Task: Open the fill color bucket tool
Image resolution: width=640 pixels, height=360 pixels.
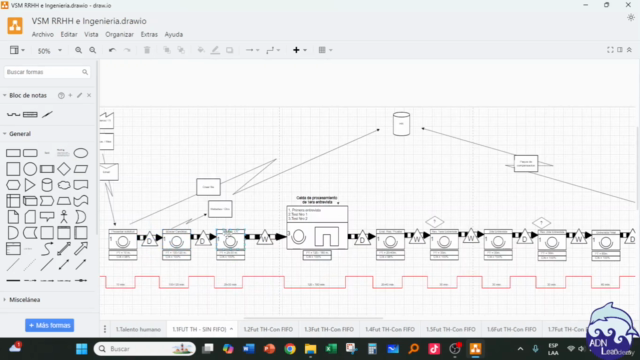Action: [x=201, y=50]
